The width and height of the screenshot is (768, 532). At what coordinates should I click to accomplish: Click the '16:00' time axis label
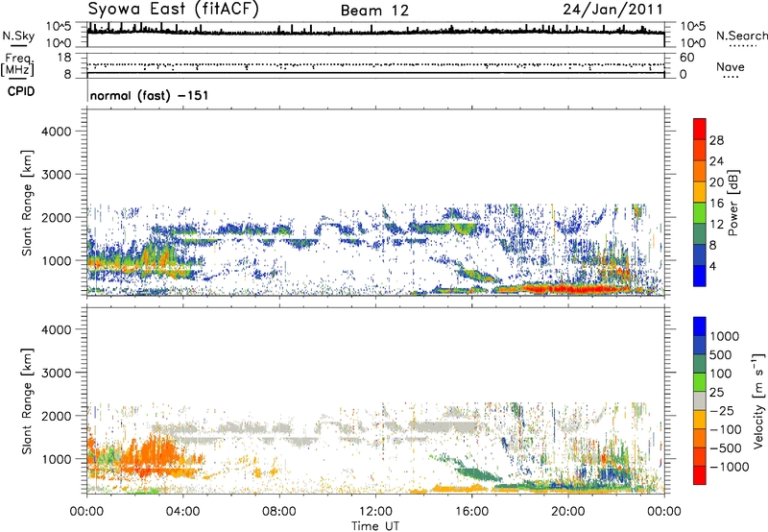pyautogui.click(x=471, y=512)
